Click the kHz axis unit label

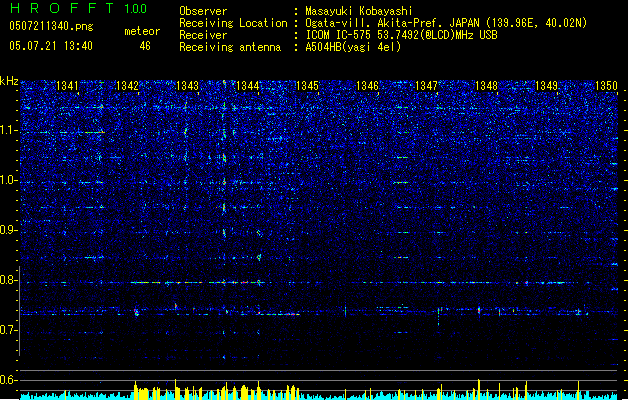9,81
